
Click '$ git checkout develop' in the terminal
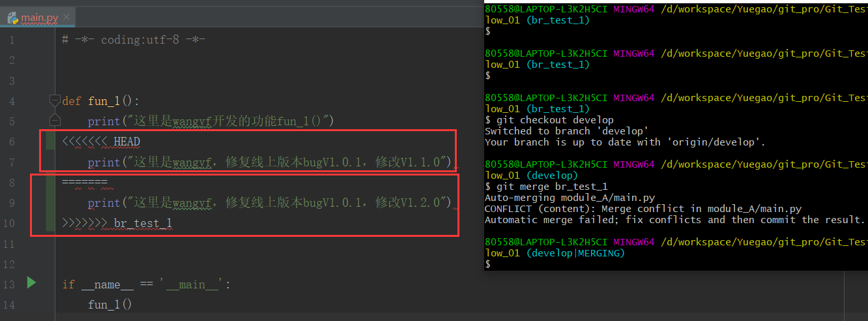(549, 120)
